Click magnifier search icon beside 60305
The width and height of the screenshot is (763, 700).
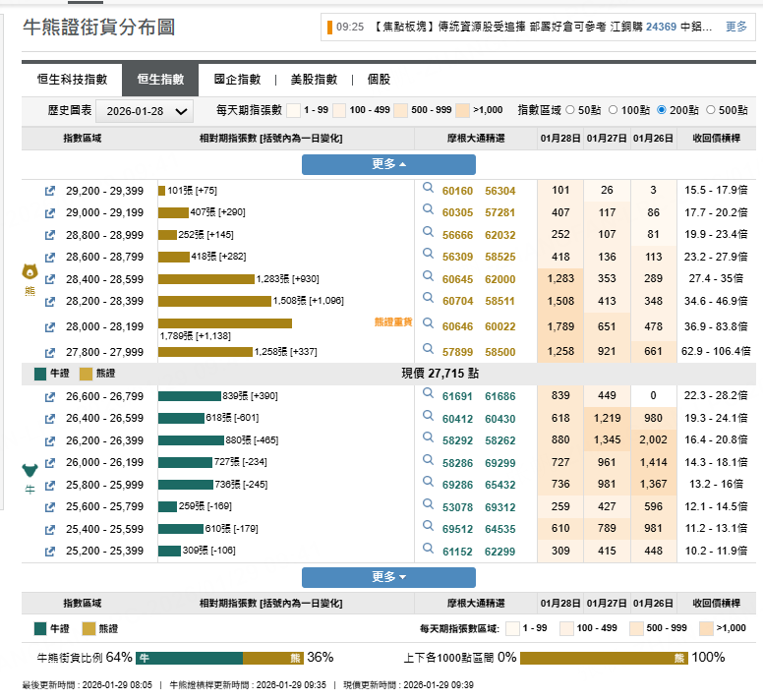[x=428, y=209]
